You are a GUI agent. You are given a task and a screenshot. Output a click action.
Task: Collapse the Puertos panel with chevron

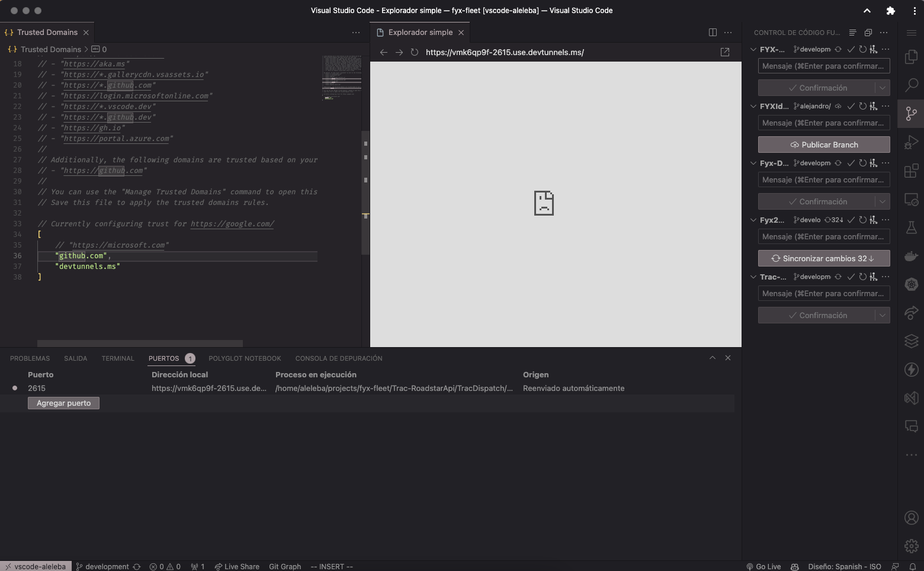713,358
